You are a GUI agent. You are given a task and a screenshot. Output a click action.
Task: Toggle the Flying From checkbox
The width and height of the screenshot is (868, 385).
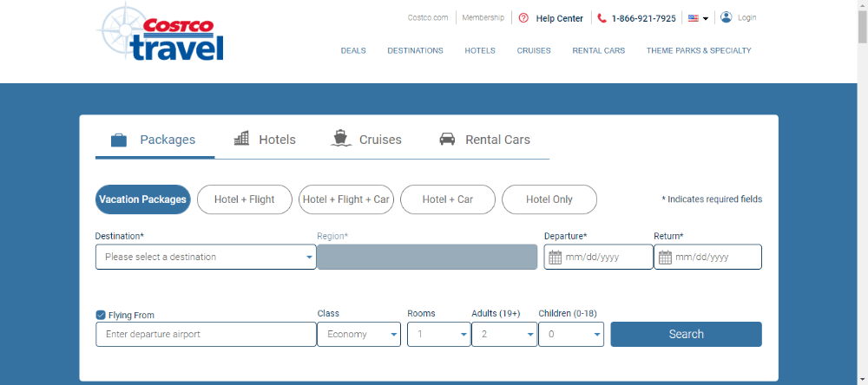101,315
